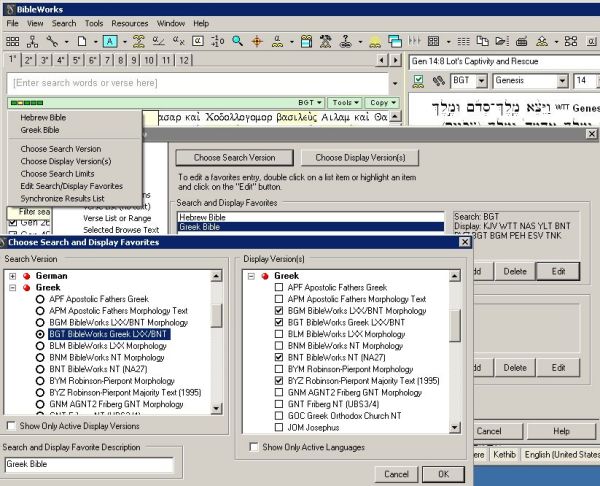Click the copy pages toolbar icon
600x486 pixels.
click(x=483, y=41)
